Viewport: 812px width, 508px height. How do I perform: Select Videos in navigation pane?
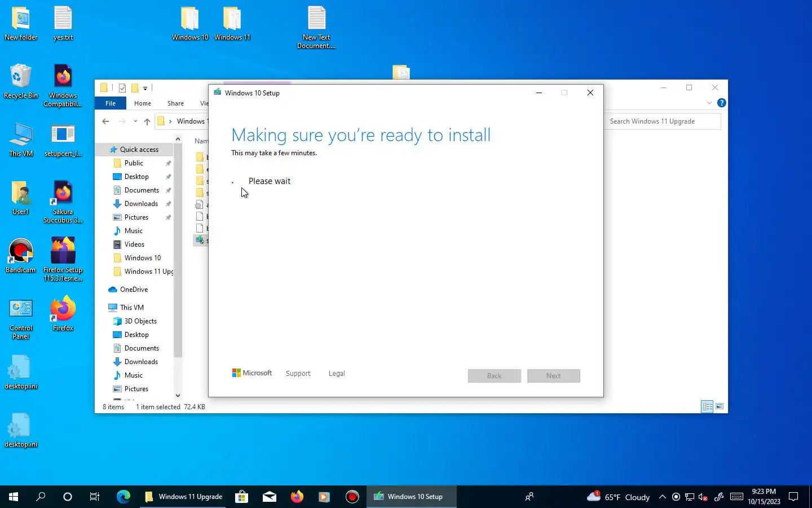point(134,244)
